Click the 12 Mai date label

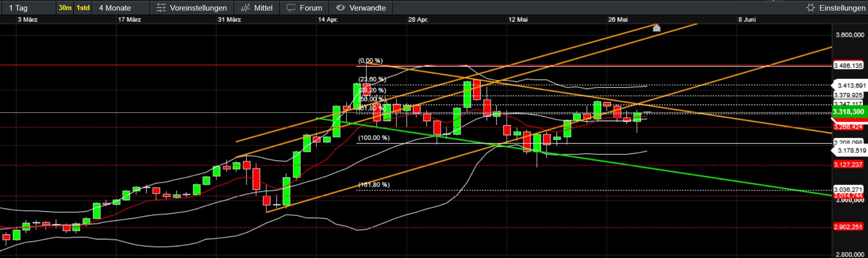coord(518,20)
